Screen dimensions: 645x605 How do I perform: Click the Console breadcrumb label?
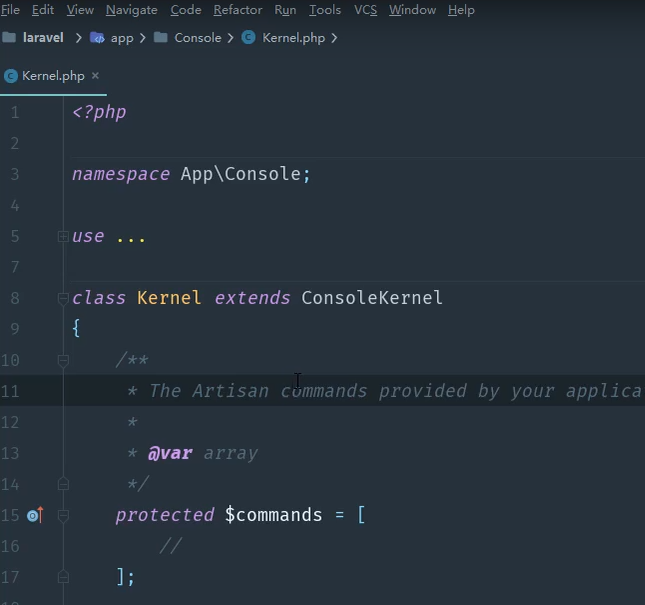(x=197, y=38)
